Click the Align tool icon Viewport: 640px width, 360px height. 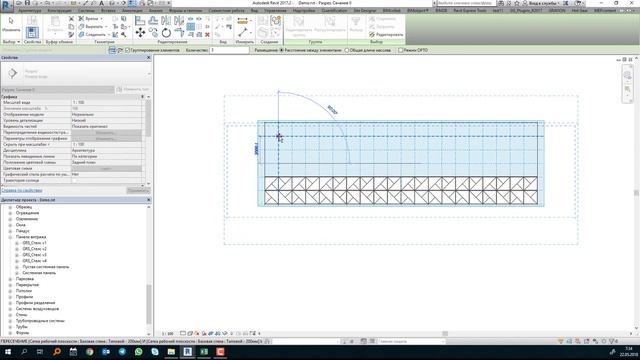click(x=140, y=20)
